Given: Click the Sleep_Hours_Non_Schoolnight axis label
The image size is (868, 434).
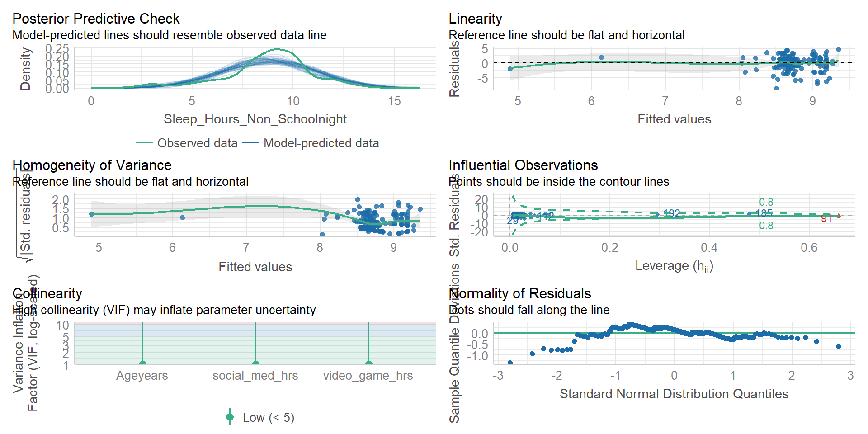Looking at the screenshot, I should (x=255, y=119).
